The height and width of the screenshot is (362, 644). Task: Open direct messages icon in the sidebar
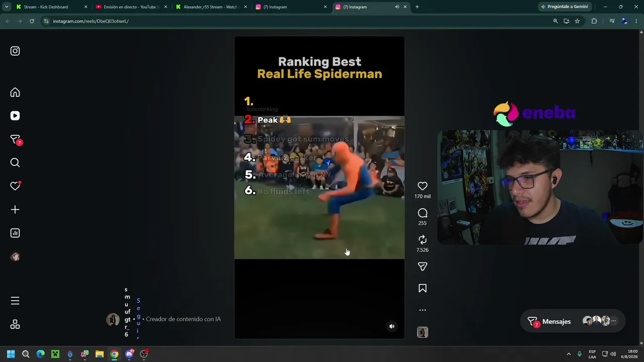15,140
